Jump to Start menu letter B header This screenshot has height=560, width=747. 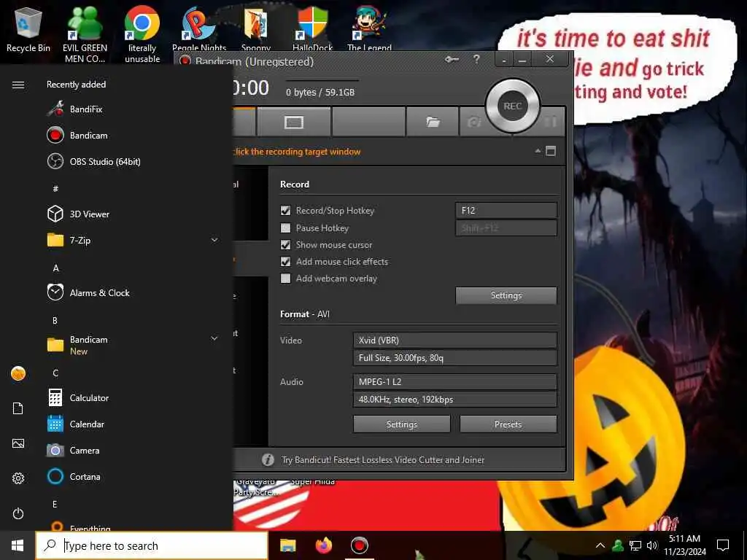pos(55,321)
